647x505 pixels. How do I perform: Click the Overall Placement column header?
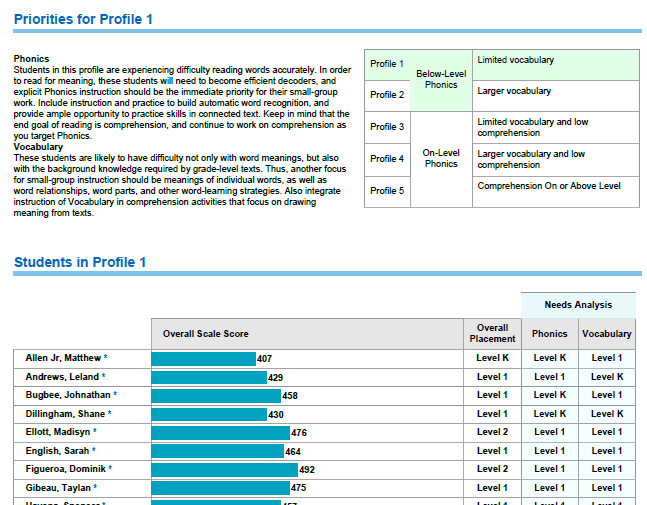tap(492, 334)
